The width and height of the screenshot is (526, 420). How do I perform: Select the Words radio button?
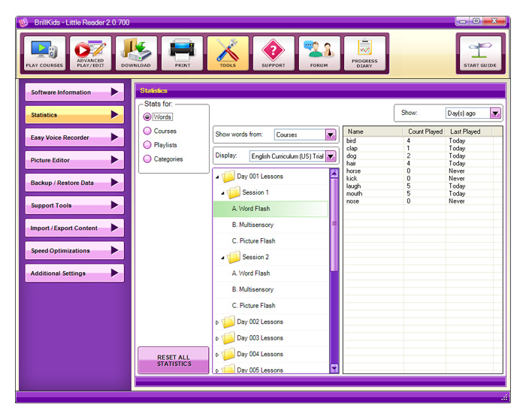click(147, 116)
